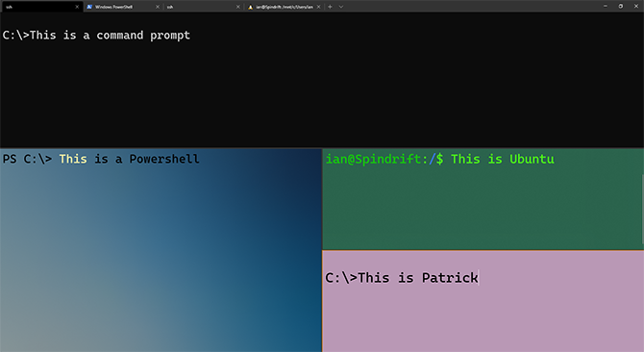Screen dimensions: 644x352
Task: Close the Windows Terminal window
Action: [x=636, y=6]
